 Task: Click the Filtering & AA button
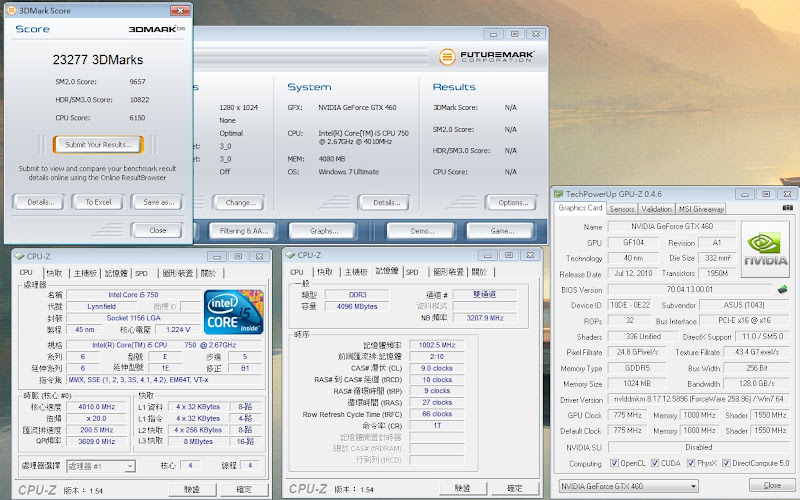pos(243,231)
